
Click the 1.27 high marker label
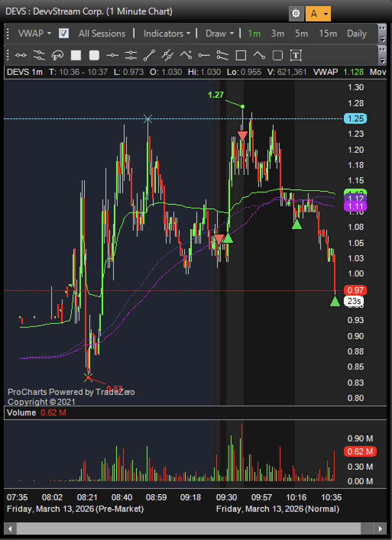(216, 94)
